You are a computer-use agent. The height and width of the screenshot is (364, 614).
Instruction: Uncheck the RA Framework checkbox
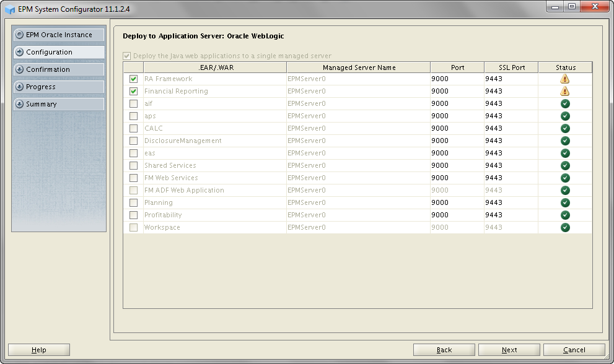coord(134,79)
